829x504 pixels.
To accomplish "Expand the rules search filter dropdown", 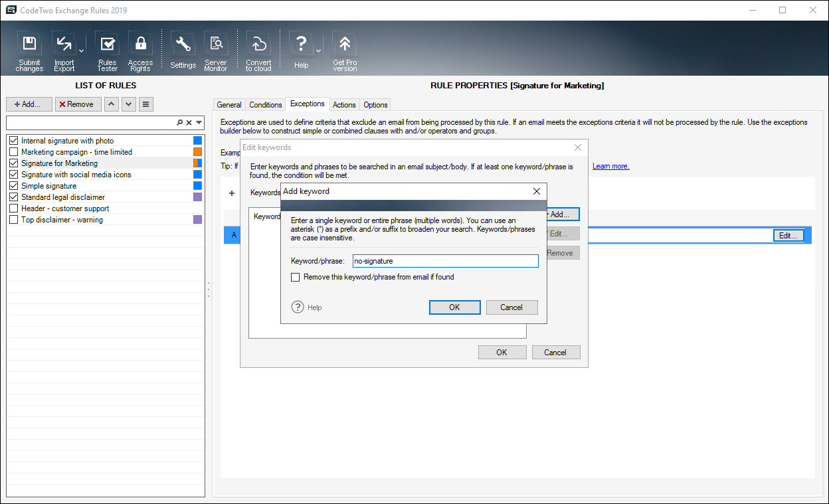I will pos(199,123).
